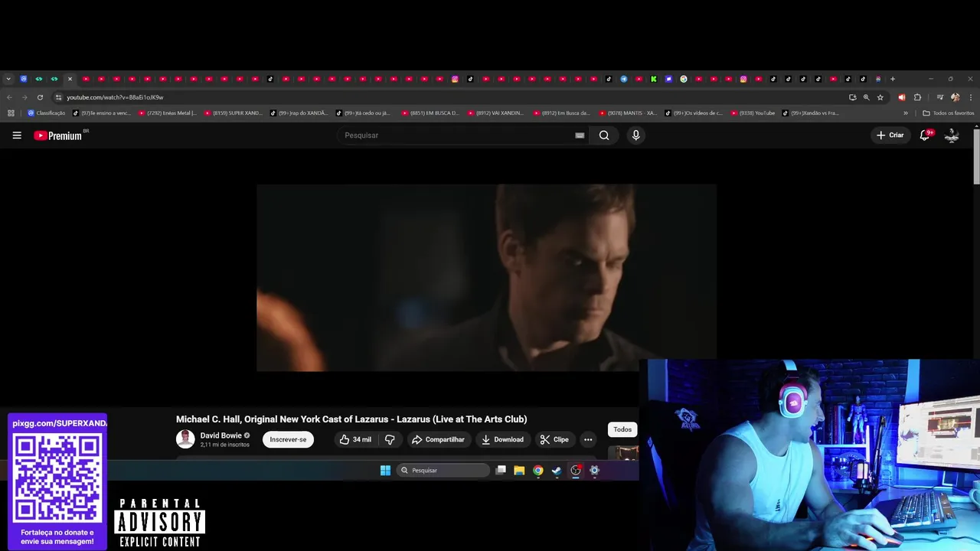Image resolution: width=980 pixels, height=551 pixels.
Task: Open Chrome from the taskbar
Action: [x=538, y=470]
